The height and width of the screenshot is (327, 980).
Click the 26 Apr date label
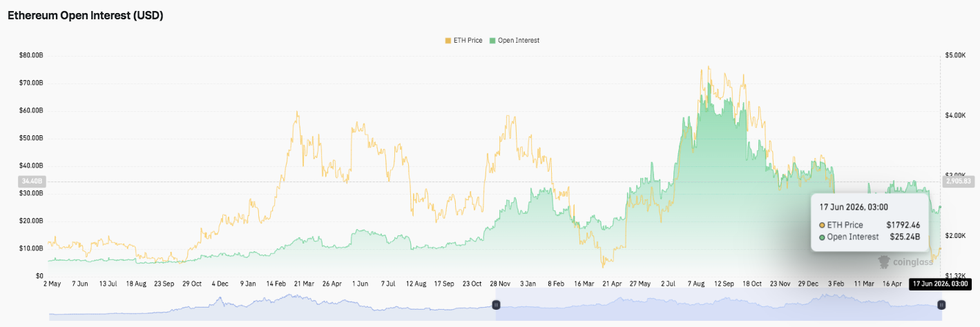332,284
